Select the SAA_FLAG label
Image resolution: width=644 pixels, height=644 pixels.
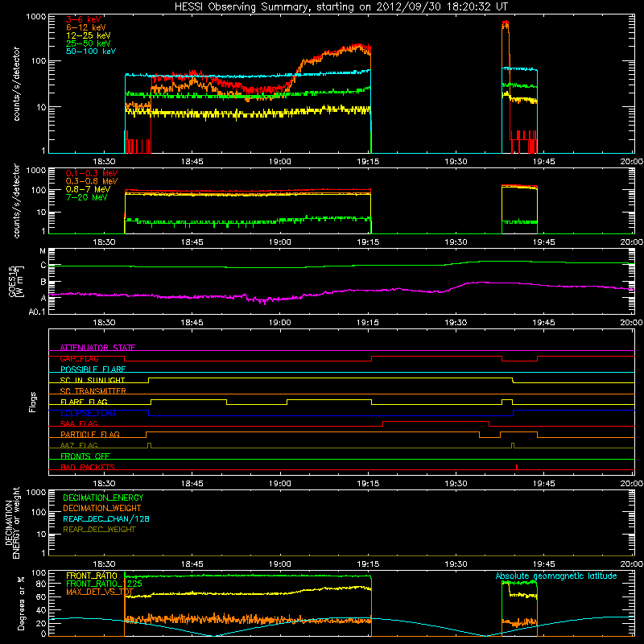79,423
